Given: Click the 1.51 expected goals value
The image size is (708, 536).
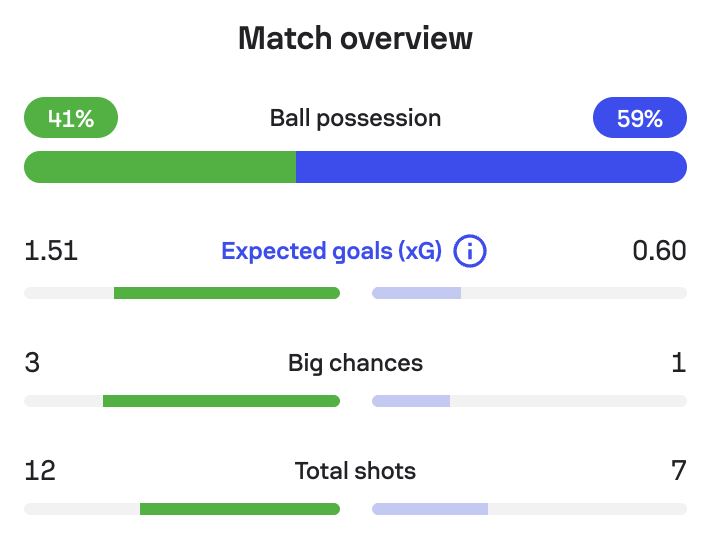Looking at the screenshot, I should coord(51,251).
